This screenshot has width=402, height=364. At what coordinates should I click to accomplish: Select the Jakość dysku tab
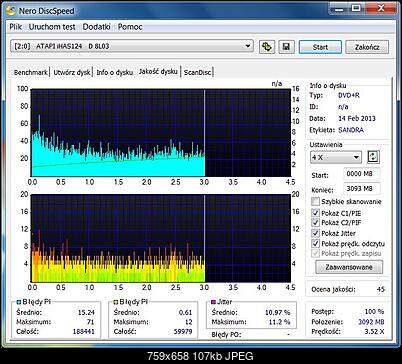pyautogui.click(x=158, y=71)
